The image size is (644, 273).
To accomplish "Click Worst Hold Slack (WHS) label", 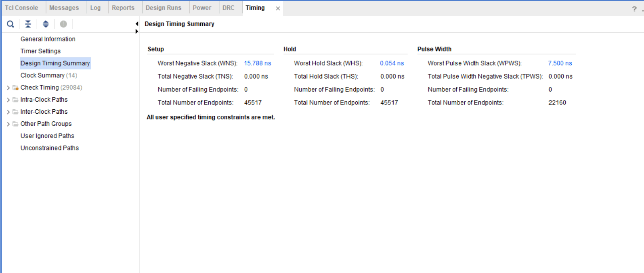I will coord(328,63).
